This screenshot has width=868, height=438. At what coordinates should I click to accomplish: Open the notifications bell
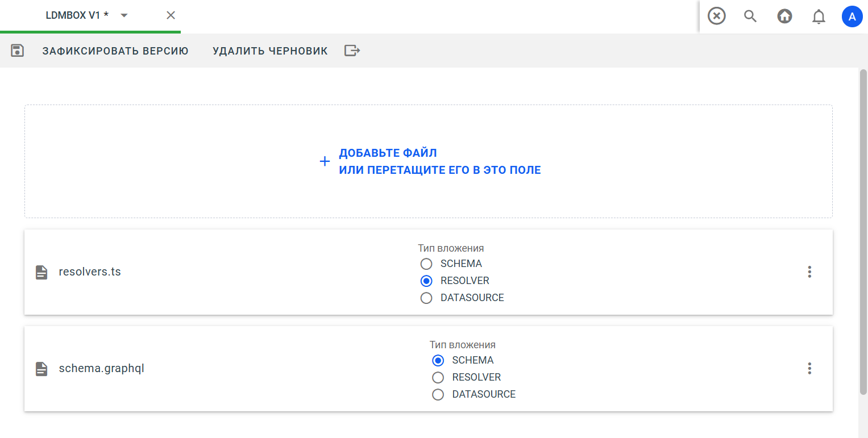point(819,17)
